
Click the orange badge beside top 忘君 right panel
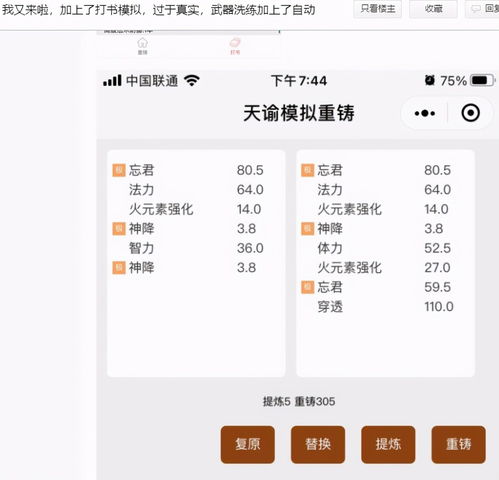click(307, 170)
